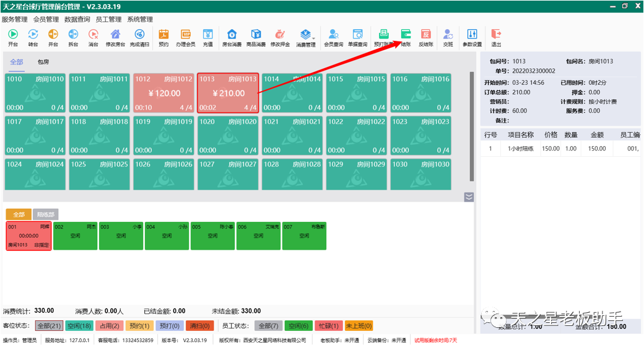Select room tile 1013 showing ¥210.00
This screenshot has width=644, height=347.
point(228,93)
